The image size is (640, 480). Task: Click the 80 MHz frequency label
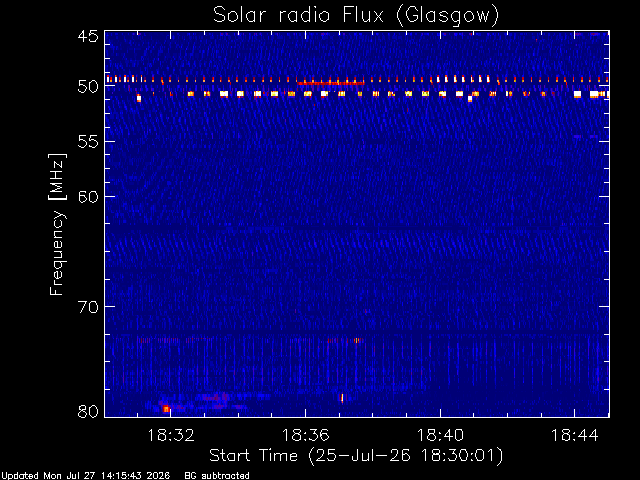[88, 411]
